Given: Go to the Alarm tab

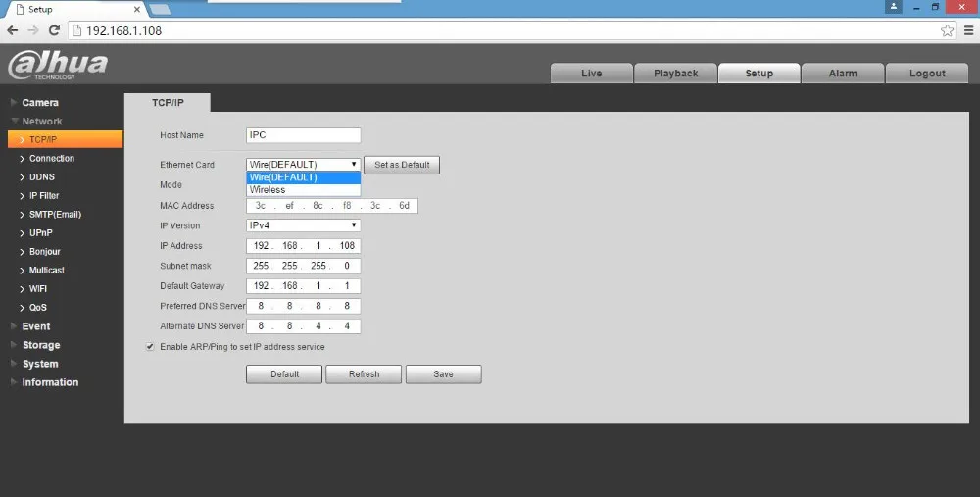Looking at the screenshot, I should click(x=843, y=74).
